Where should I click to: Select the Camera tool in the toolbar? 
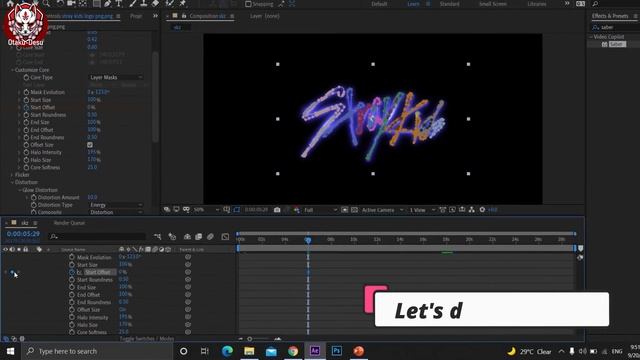point(71,4)
